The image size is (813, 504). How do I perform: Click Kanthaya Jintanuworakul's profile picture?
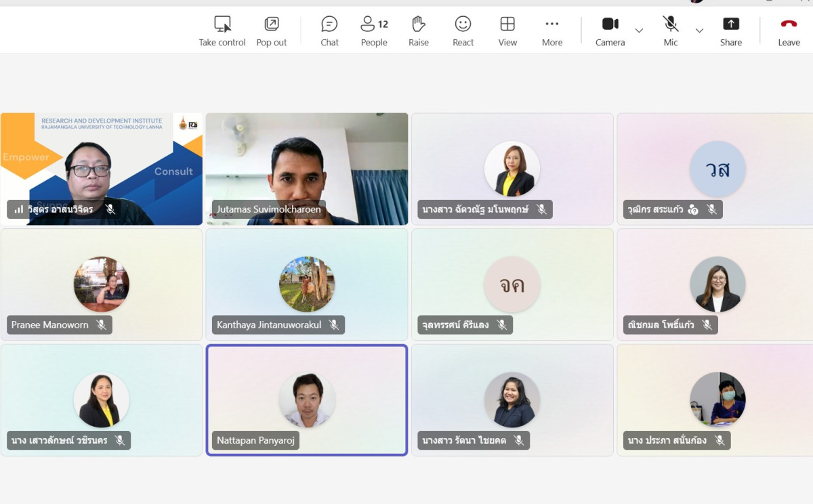307,284
